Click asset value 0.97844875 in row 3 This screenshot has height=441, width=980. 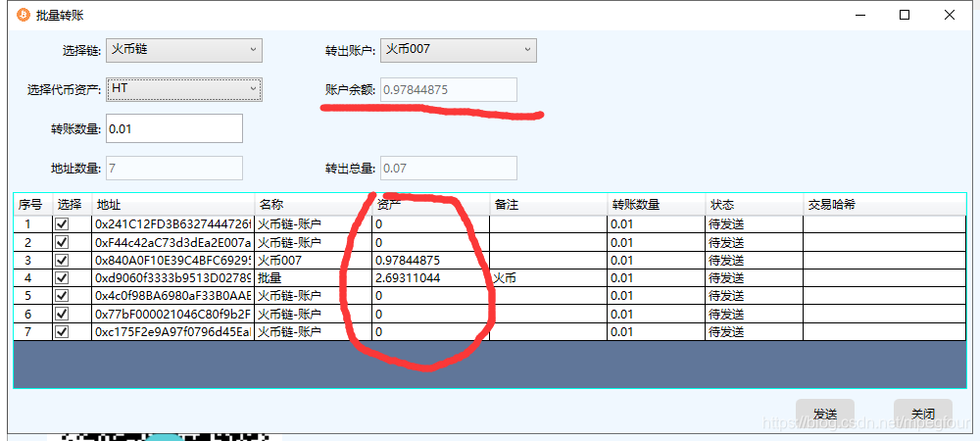[430, 260]
